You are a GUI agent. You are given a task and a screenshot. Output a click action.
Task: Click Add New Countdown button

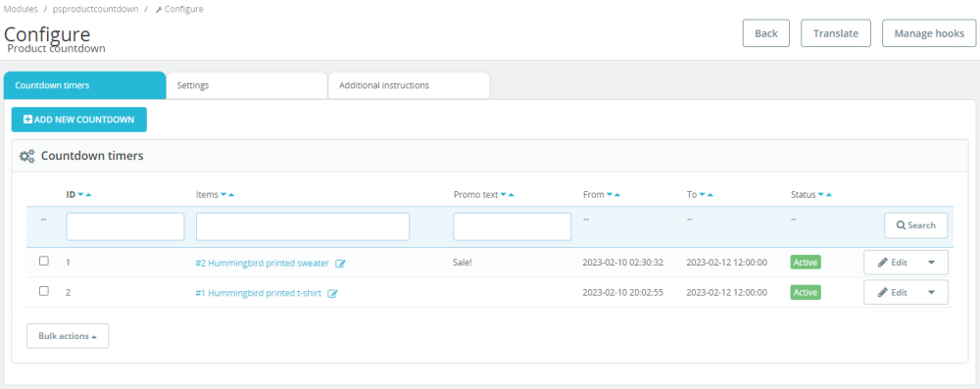click(x=78, y=120)
